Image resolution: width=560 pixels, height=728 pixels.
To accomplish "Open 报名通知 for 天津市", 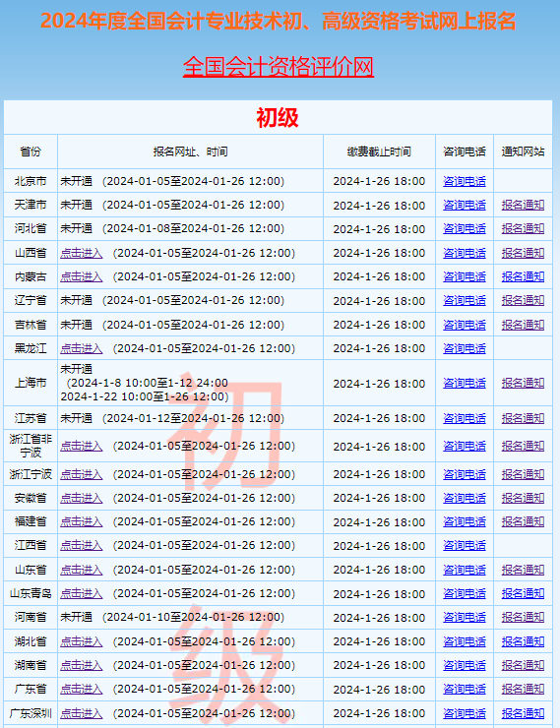I will [523, 206].
